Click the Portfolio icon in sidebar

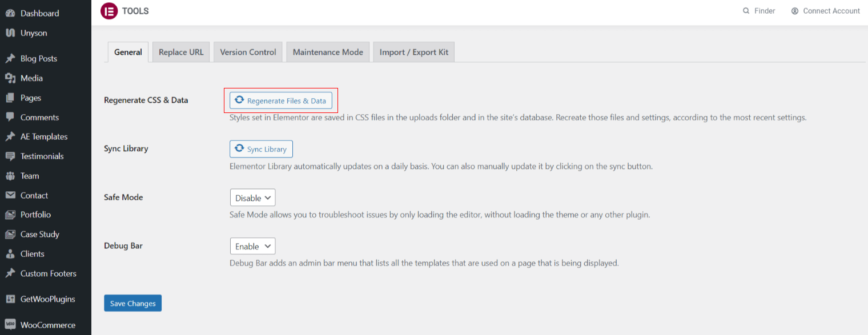10,215
